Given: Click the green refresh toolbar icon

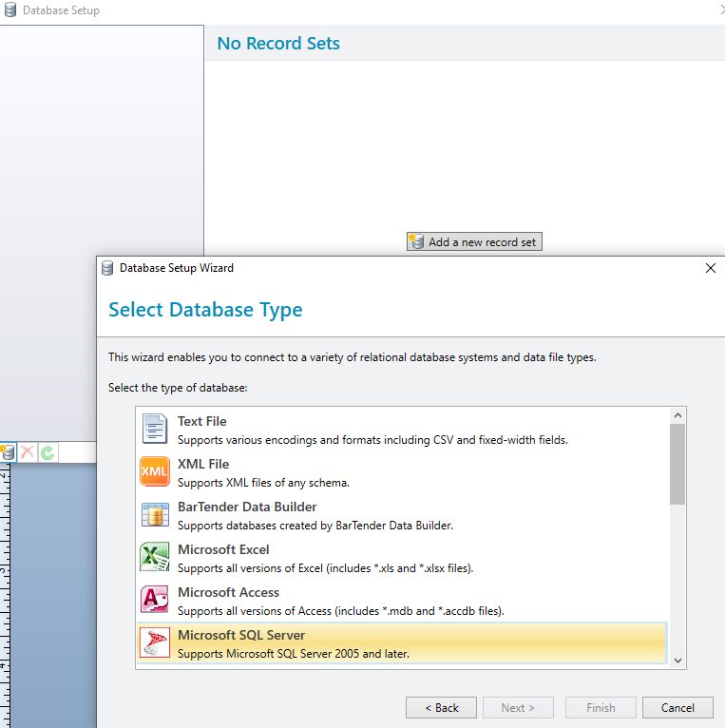Looking at the screenshot, I should pos(48,452).
